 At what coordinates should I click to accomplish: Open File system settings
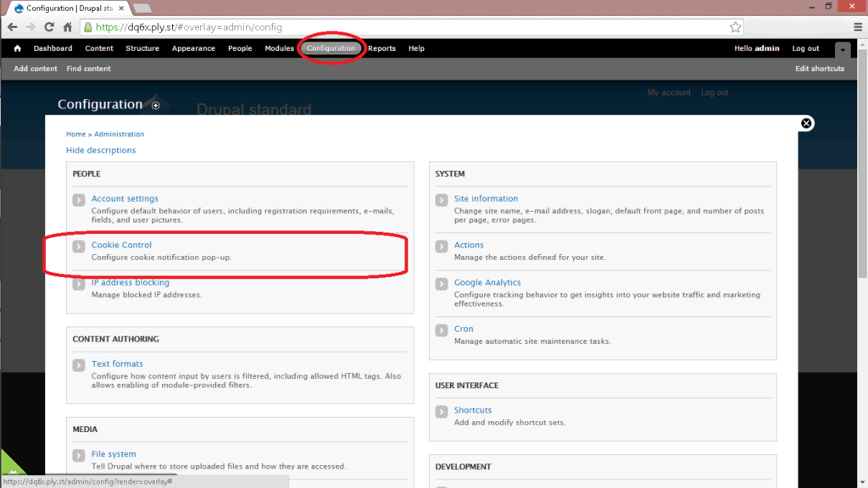[x=114, y=454]
